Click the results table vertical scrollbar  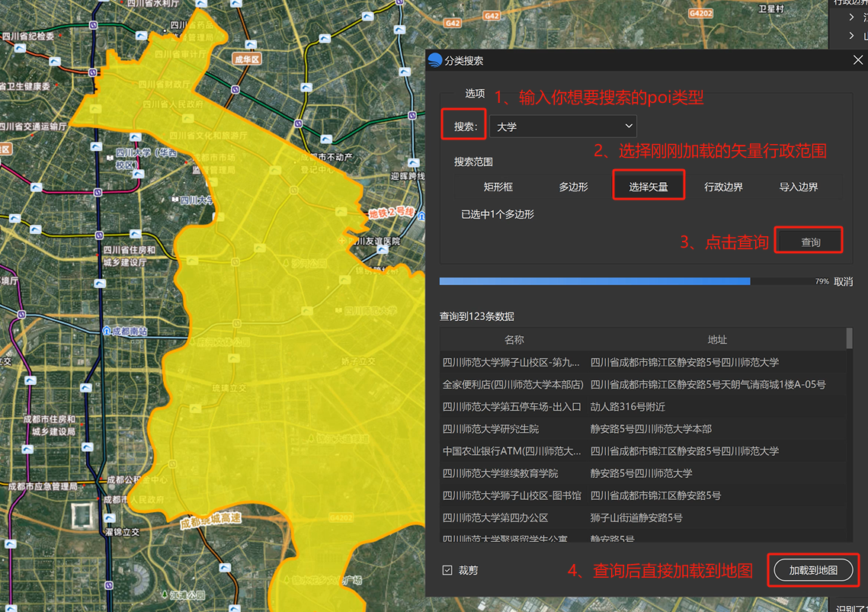(x=849, y=339)
